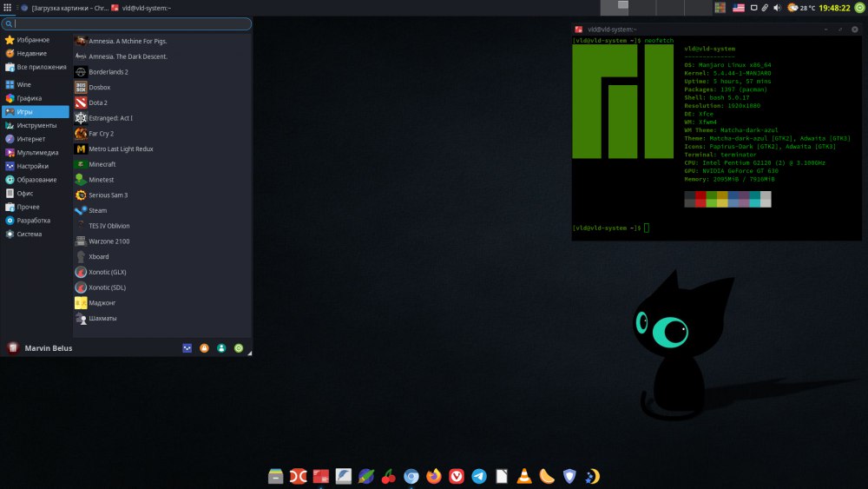Image resolution: width=868 pixels, height=489 pixels.
Task: Open Amnesia. A Mchine For Pigs.
Action: pyautogui.click(x=162, y=41)
